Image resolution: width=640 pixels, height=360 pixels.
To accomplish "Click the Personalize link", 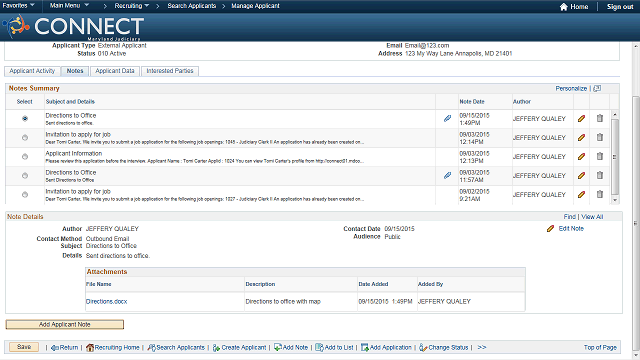I will (571, 89).
